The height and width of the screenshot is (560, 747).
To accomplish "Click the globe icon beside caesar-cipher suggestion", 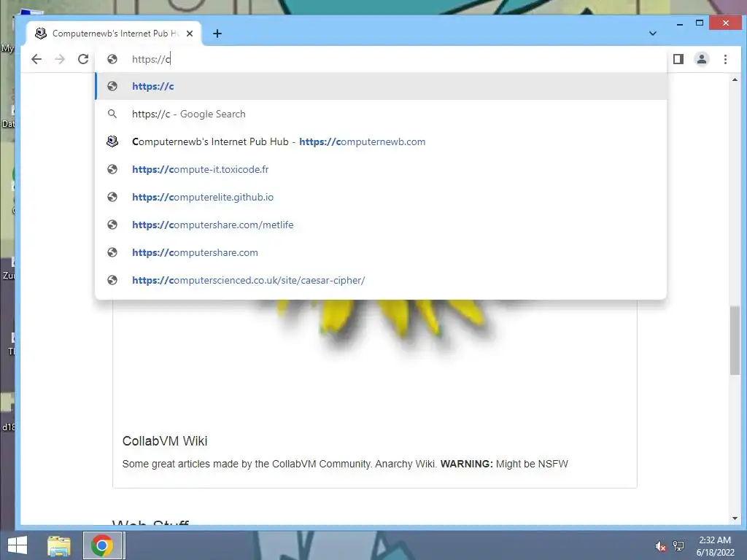I will [x=112, y=280].
